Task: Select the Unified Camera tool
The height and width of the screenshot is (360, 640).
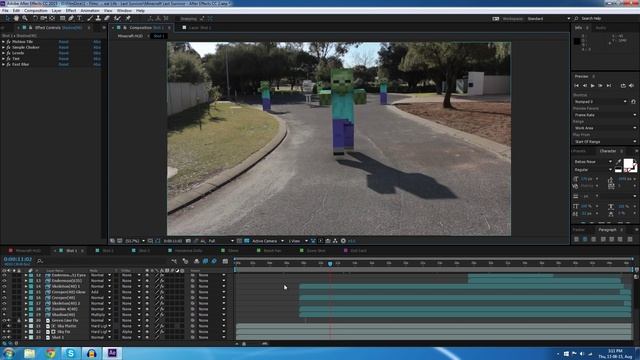Action: 43,18
